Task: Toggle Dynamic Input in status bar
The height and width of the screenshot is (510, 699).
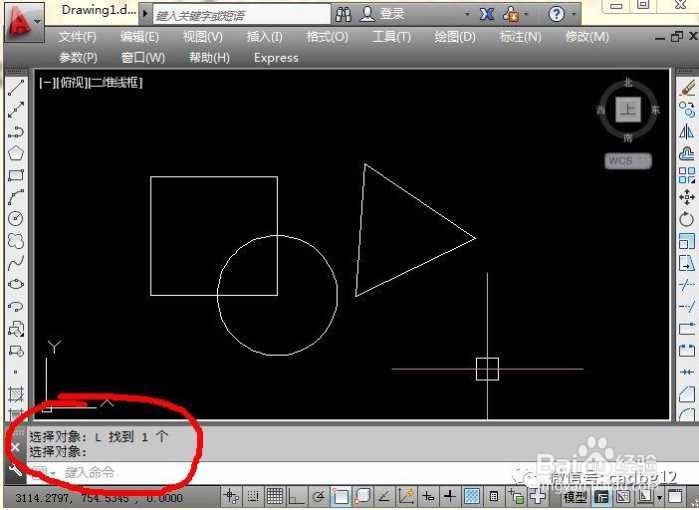Action: (428, 496)
